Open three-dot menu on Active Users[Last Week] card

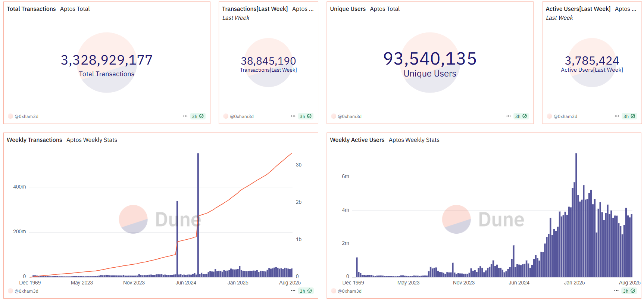617,116
